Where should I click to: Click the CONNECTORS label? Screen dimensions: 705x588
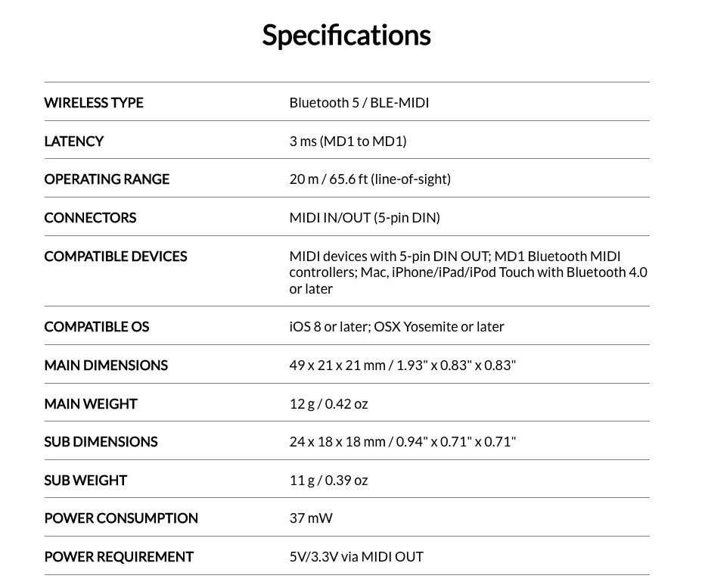pyautogui.click(x=90, y=218)
